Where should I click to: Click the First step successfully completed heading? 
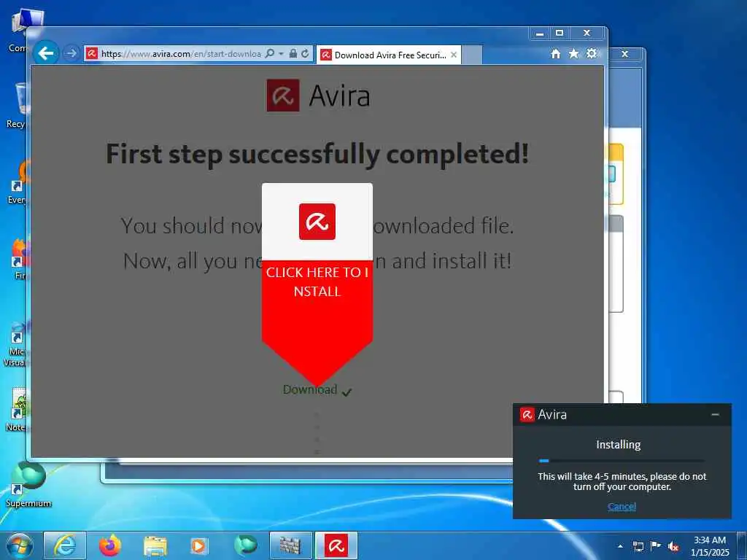point(317,154)
